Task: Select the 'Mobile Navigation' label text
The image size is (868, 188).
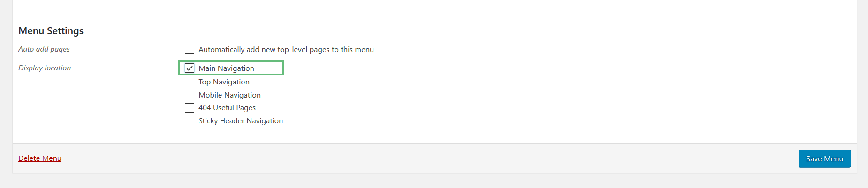Action: [x=229, y=95]
